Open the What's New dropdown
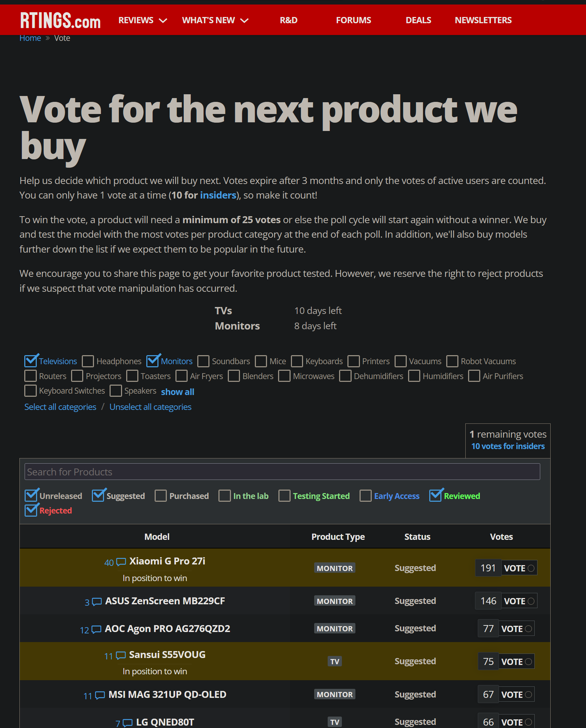586x728 pixels. 215,20
